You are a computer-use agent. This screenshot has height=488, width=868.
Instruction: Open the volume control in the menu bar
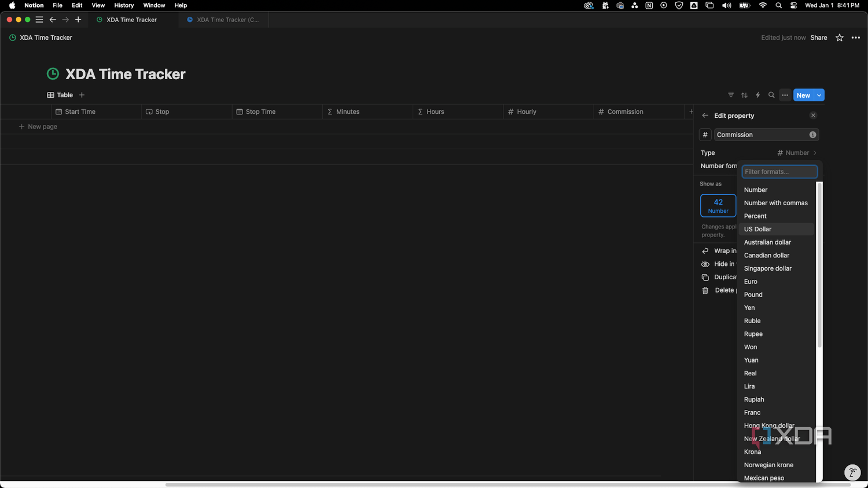coord(727,5)
